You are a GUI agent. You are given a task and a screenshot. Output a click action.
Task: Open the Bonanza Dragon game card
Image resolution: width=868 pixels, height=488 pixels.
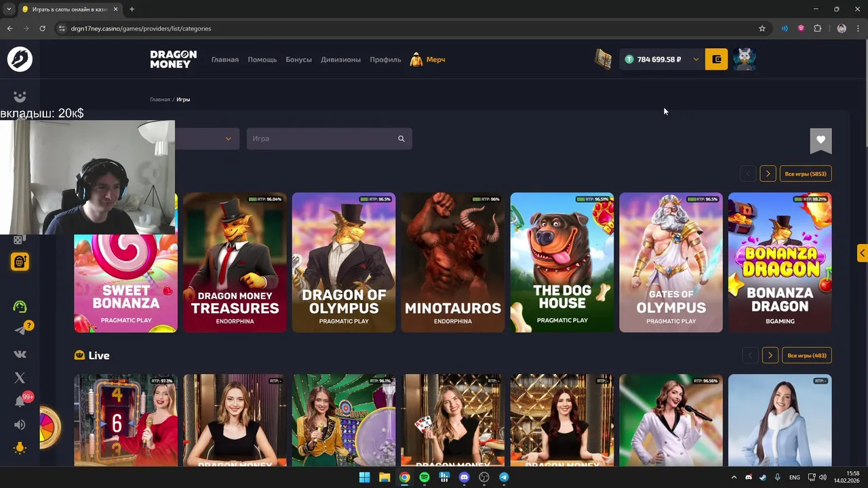pos(780,263)
